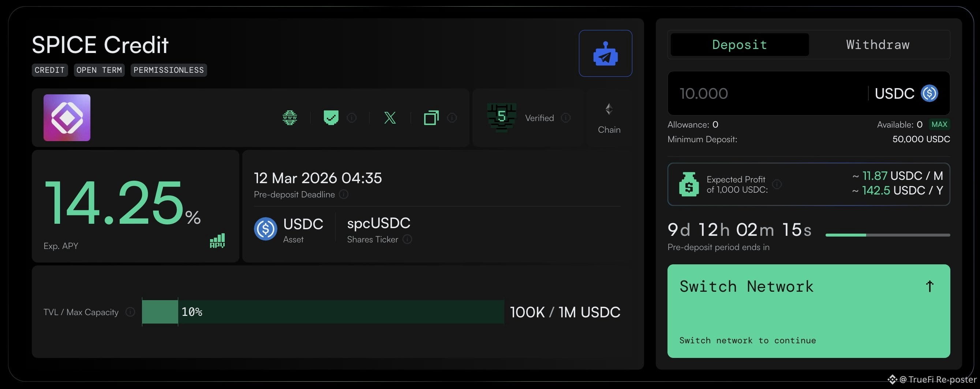Click the 'Pre-deposit period ends in' label
Viewport: 980px width, 389px height.
coord(718,247)
